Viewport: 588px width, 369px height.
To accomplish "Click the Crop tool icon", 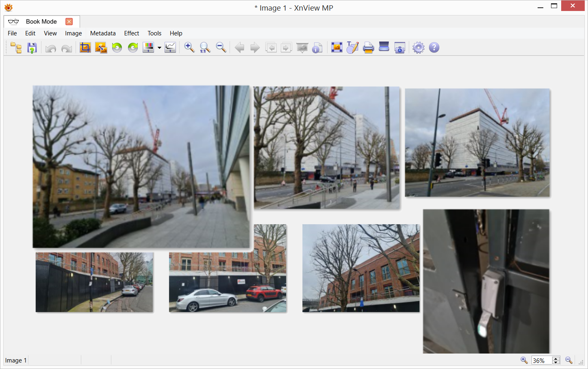I will [x=85, y=48].
